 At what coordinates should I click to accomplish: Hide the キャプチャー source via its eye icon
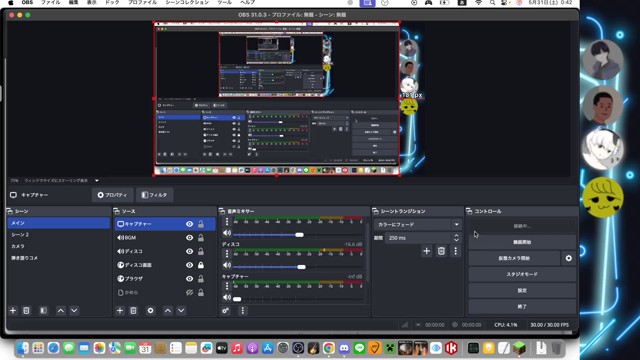pyautogui.click(x=189, y=224)
